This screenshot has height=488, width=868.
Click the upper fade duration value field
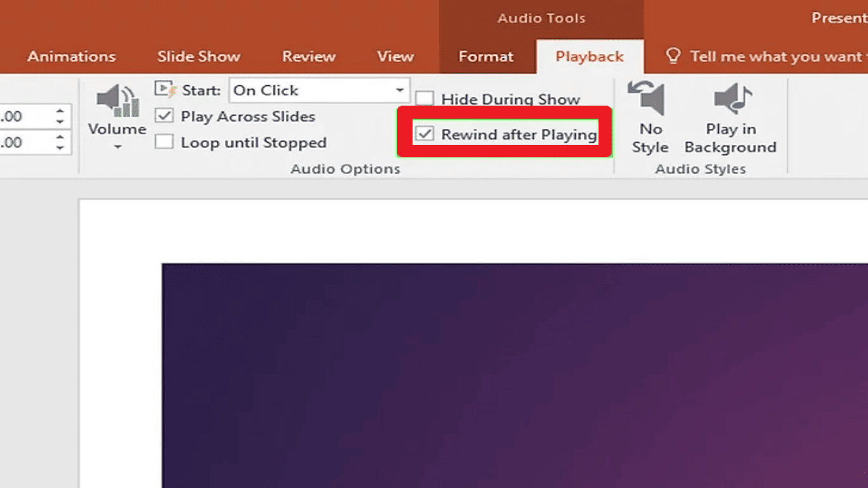[x=25, y=116]
